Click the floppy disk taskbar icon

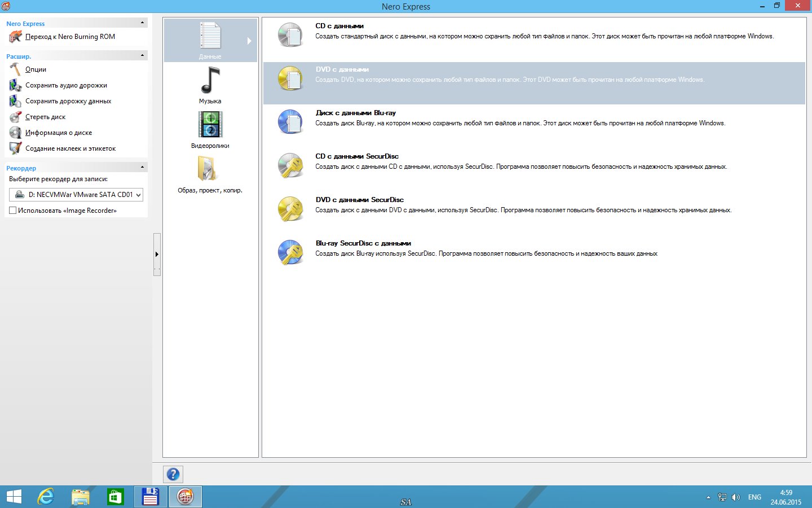click(150, 497)
